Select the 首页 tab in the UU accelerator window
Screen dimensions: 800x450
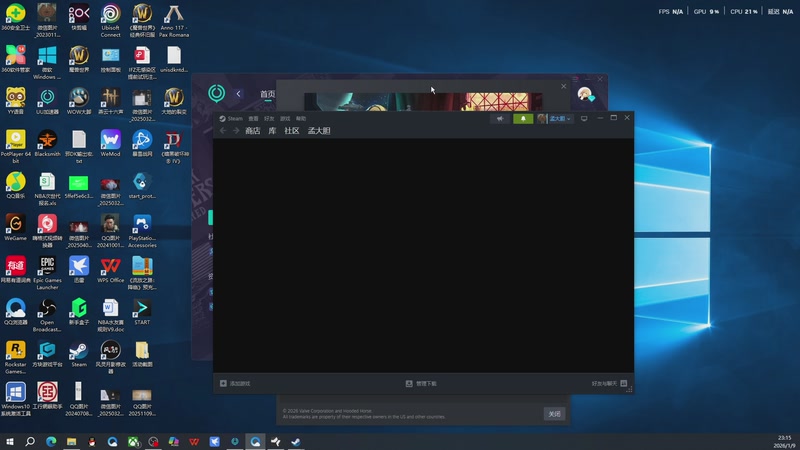click(267, 94)
